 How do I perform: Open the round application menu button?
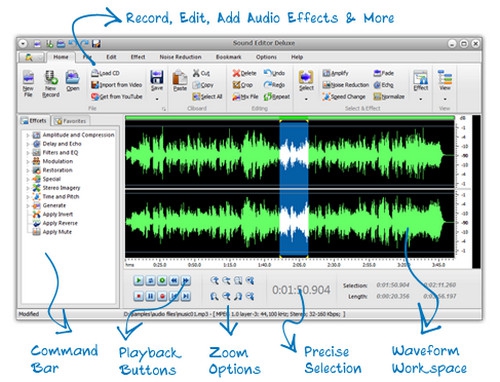(x=23, y=43)
